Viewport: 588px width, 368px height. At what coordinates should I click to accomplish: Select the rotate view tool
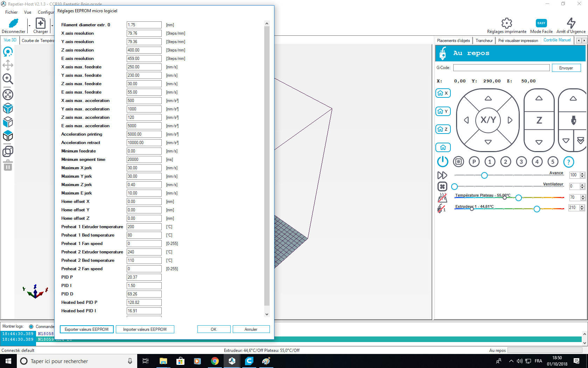click(8, 52)
